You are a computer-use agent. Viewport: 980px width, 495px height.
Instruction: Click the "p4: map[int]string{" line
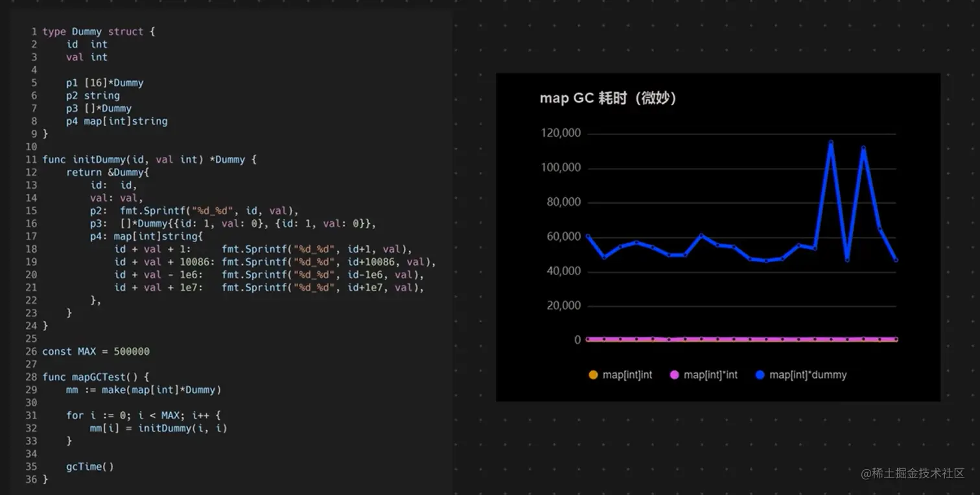[146, 236]
